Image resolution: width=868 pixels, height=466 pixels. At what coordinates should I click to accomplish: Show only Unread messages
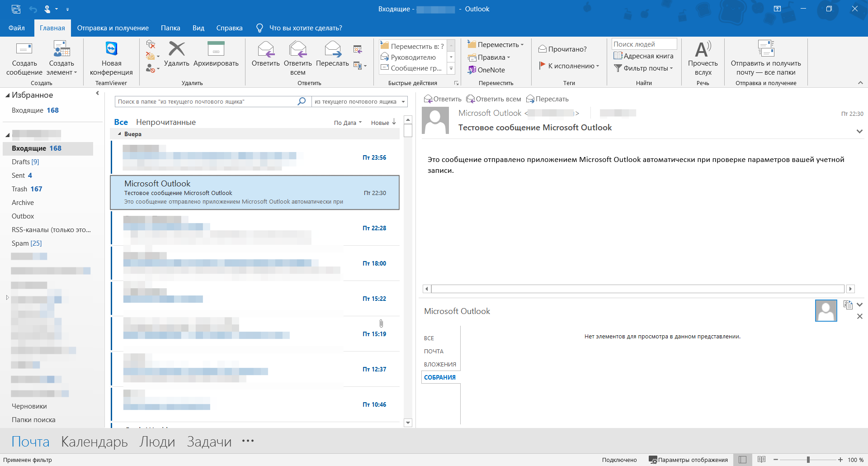[x=166, y=122]
